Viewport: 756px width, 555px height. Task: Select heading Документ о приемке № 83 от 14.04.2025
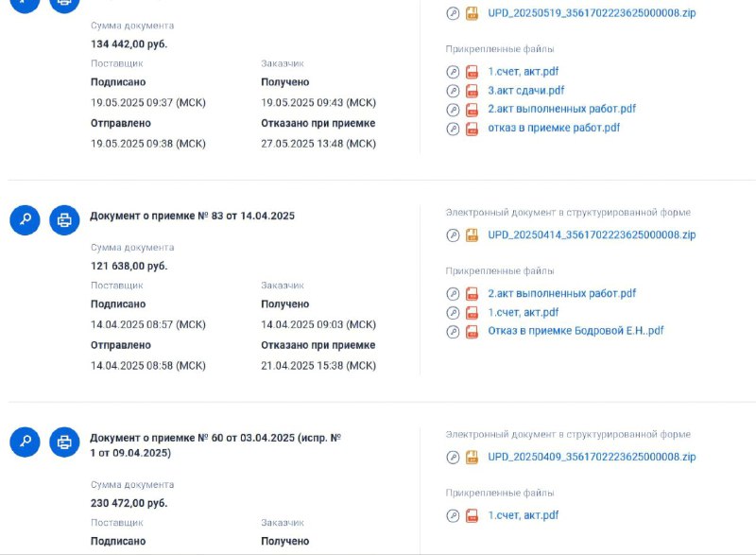193,216
